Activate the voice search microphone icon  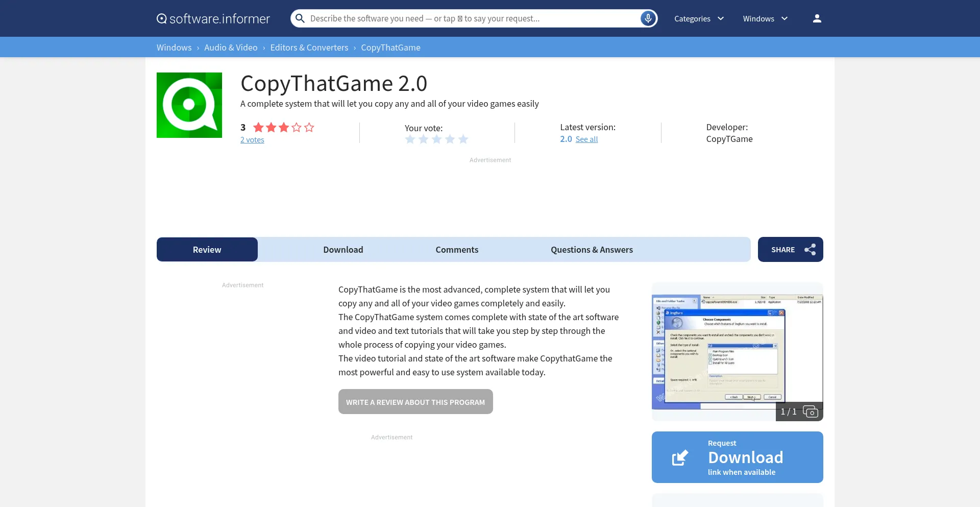[x=647, y=18]
